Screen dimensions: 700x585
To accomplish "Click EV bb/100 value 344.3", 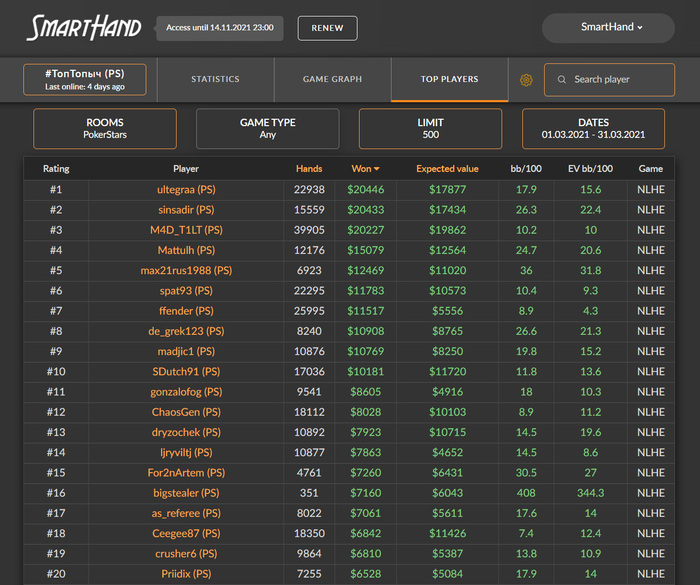I will (590, 493).
